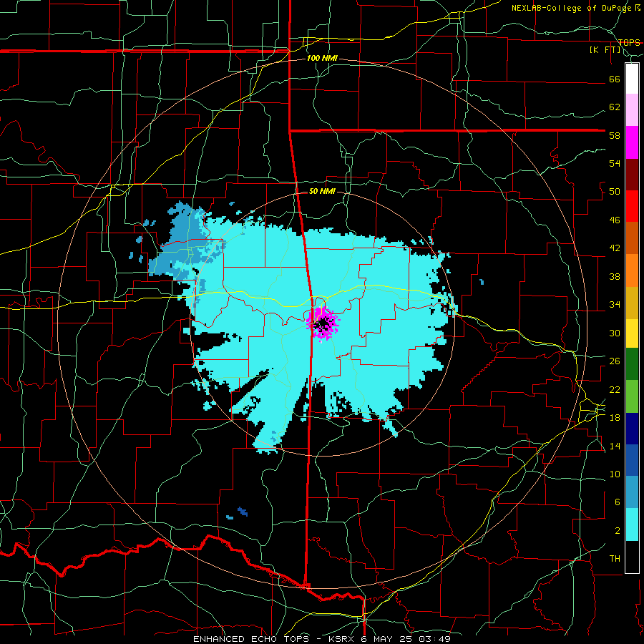Click the legend value '14'
Viewport: 644px width, 644px height.
[x=615, y=446]
